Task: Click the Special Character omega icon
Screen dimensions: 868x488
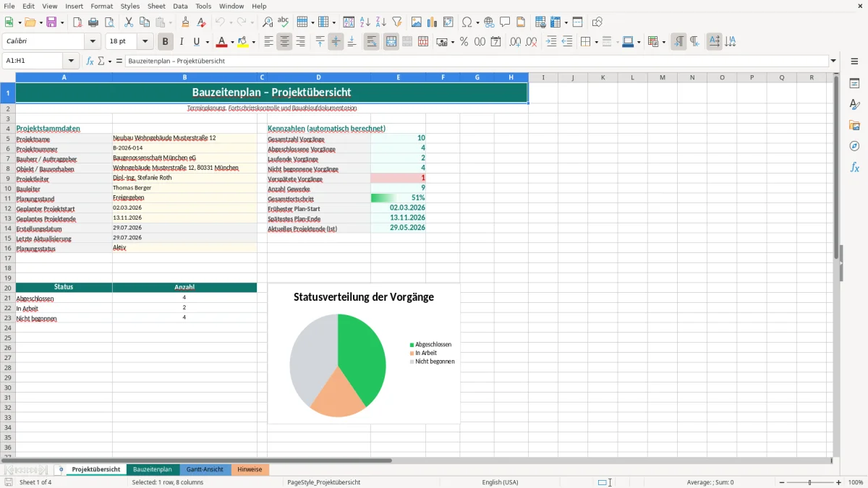Action: click(x=467, y=22)
